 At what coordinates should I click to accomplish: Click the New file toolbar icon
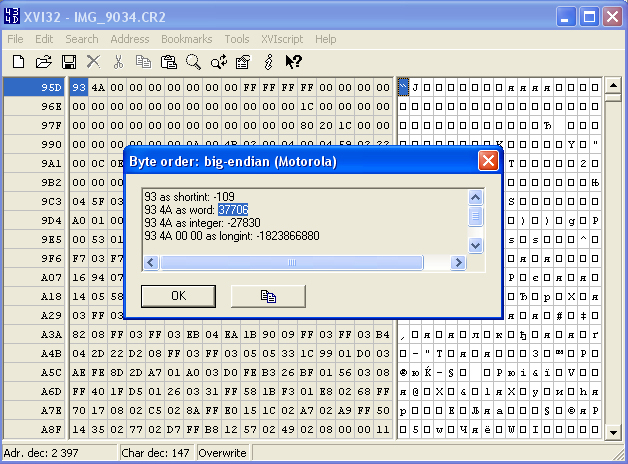pyautogui.click(x=18, y=62)
